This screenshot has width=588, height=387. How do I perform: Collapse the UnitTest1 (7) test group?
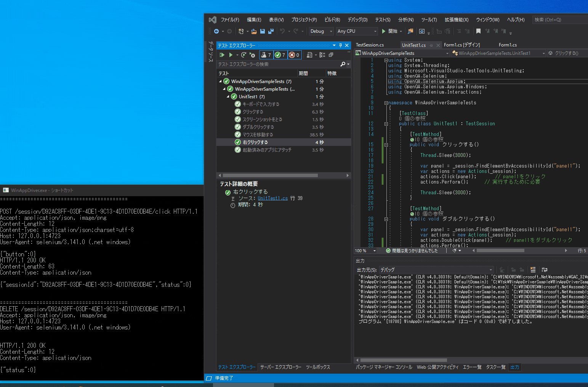(x=228, y=96)
